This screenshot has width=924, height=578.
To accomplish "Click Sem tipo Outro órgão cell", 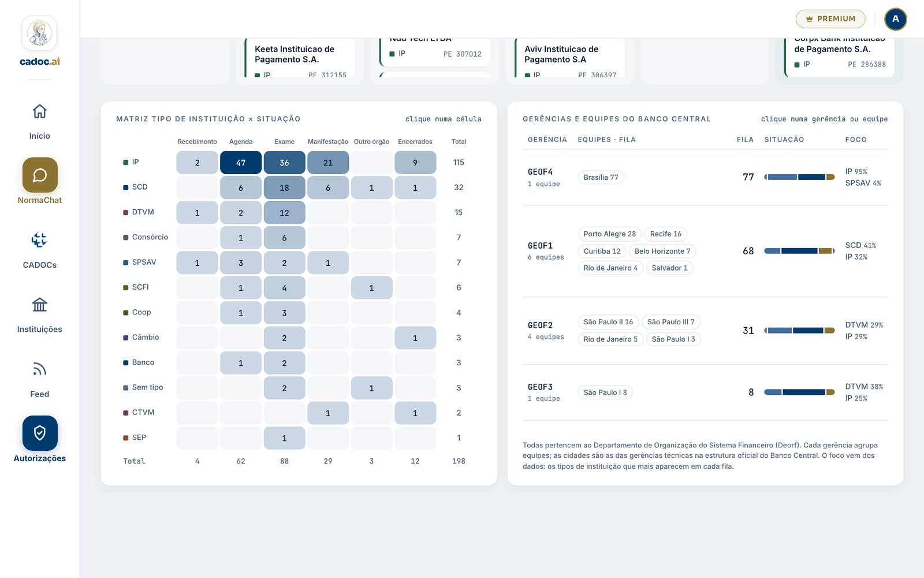I will 371,388.
